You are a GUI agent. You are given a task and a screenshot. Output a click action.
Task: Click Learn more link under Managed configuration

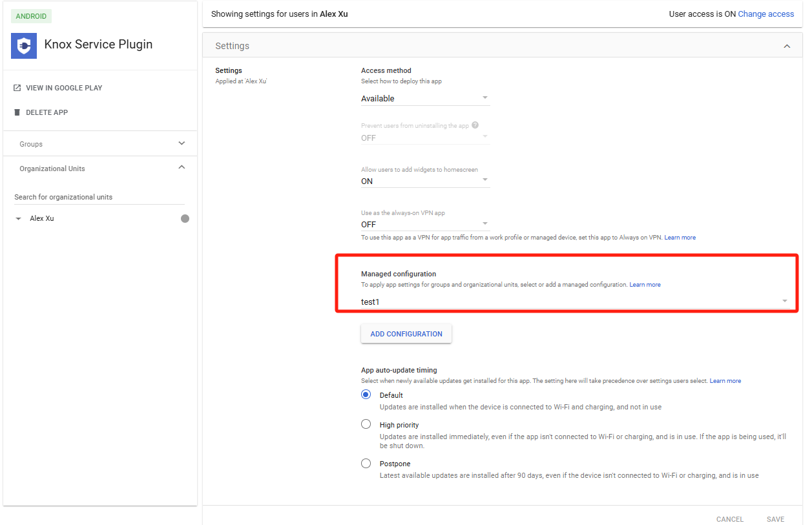(645, 285)
